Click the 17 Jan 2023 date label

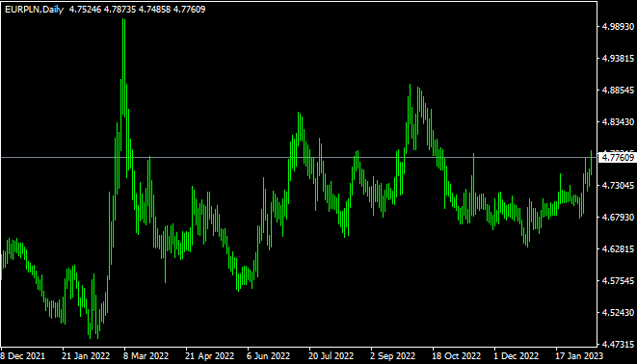(x=579, y=356)
